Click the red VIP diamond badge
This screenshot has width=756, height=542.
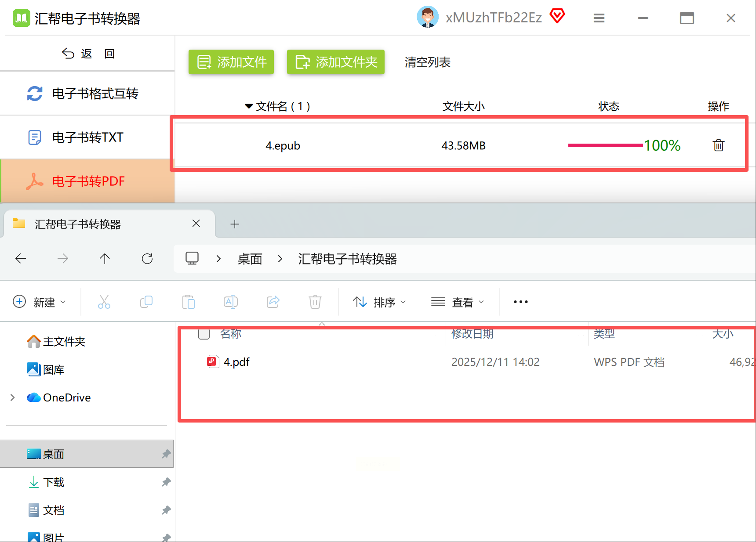[x=557, y=16]
